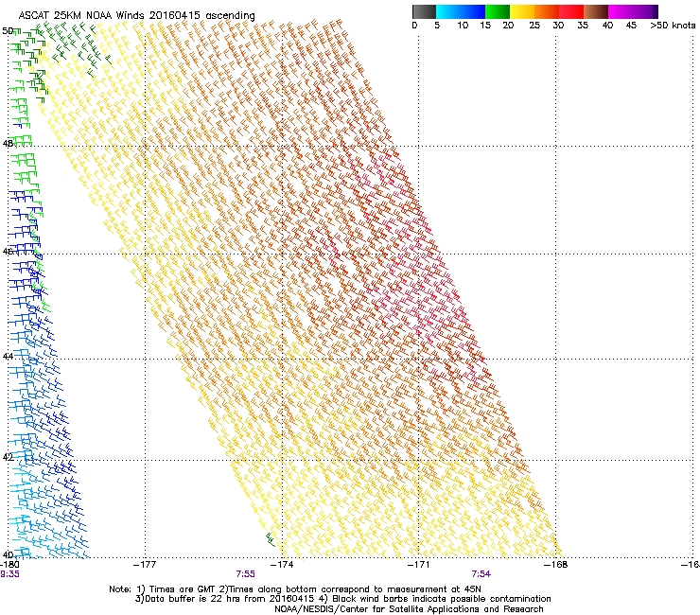The height and width of the screenshot is (615, 700).
Task: Click the latitude label 44
Action: [8, 357]
